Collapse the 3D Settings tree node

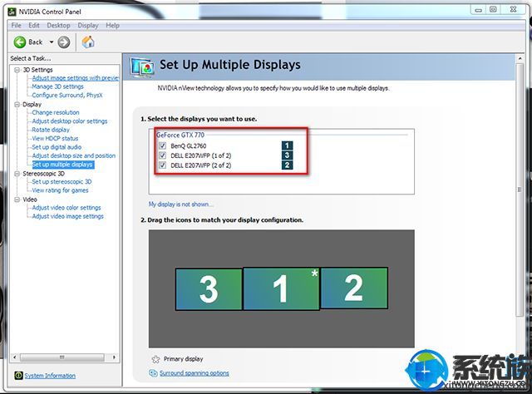(x=17, y=70)
